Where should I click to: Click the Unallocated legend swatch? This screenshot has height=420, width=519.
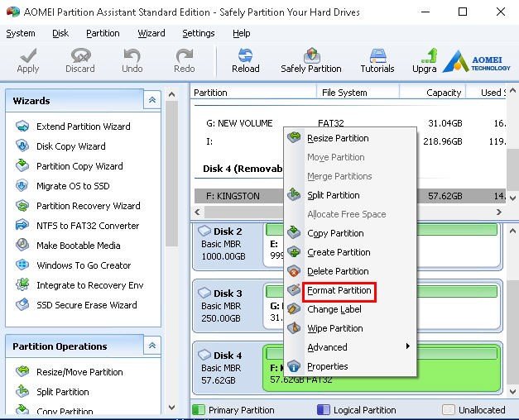[x=448, y=410]
